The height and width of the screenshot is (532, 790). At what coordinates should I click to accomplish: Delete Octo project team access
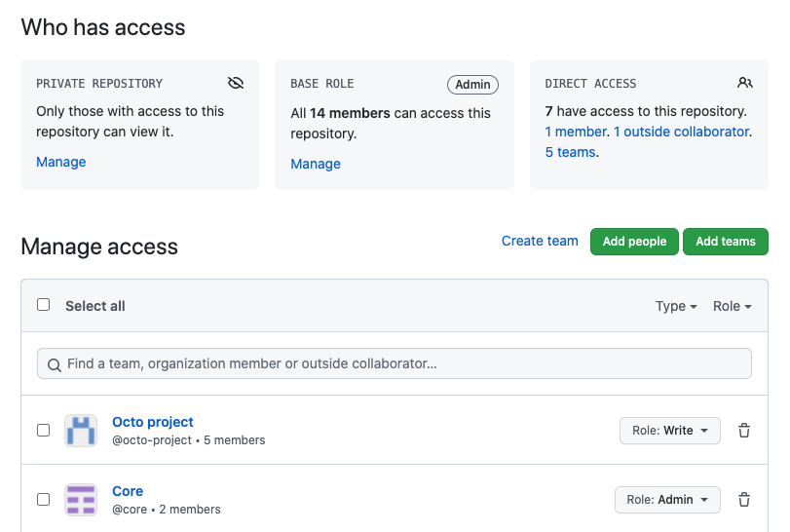click(744, 431)
